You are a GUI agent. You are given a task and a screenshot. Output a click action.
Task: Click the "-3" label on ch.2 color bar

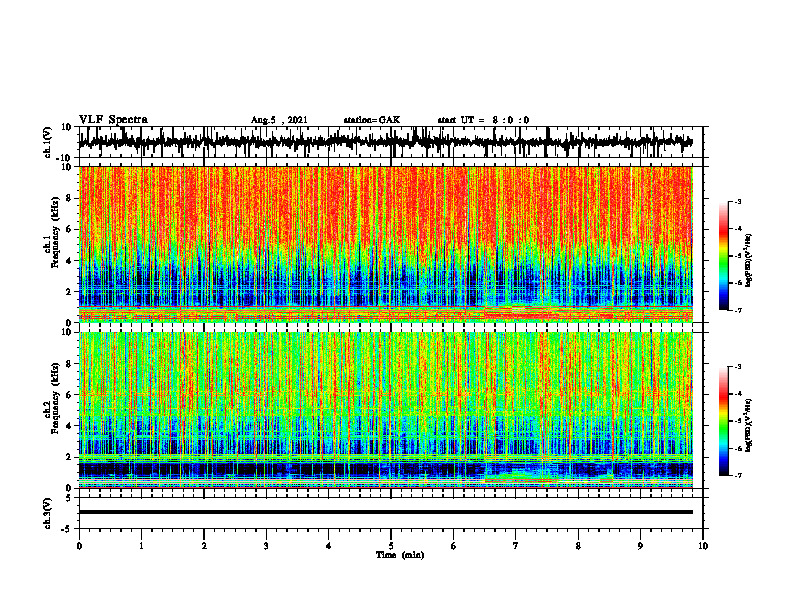(x=737, y=367)
